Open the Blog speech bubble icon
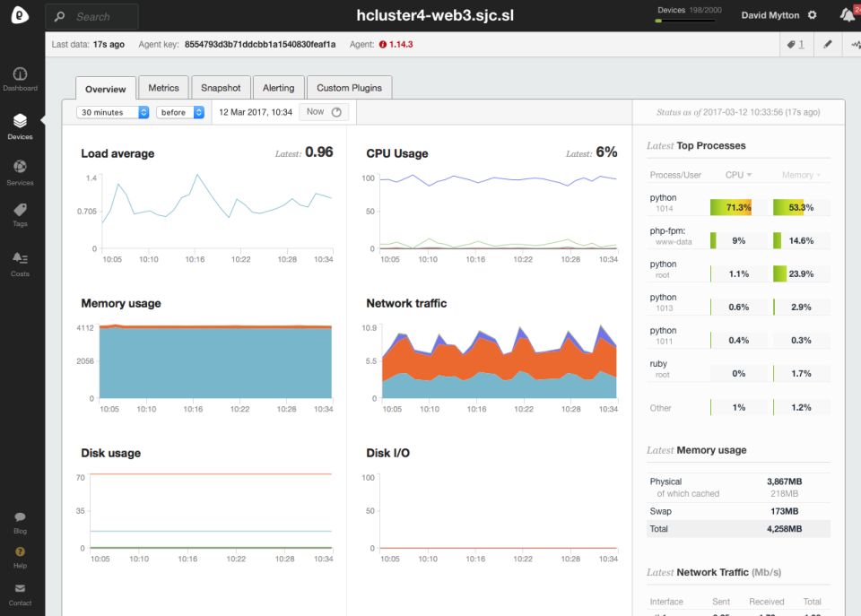The height and width of the screenshot is (616, 861). [20, 517]
